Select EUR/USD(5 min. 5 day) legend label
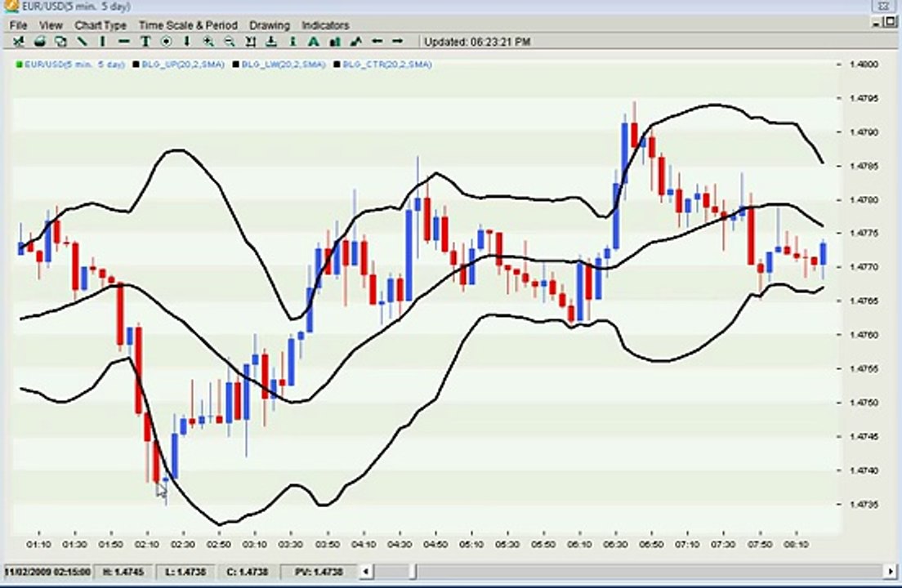The width and height of the screenshot is (902, 588). click(x=75, y=65)
